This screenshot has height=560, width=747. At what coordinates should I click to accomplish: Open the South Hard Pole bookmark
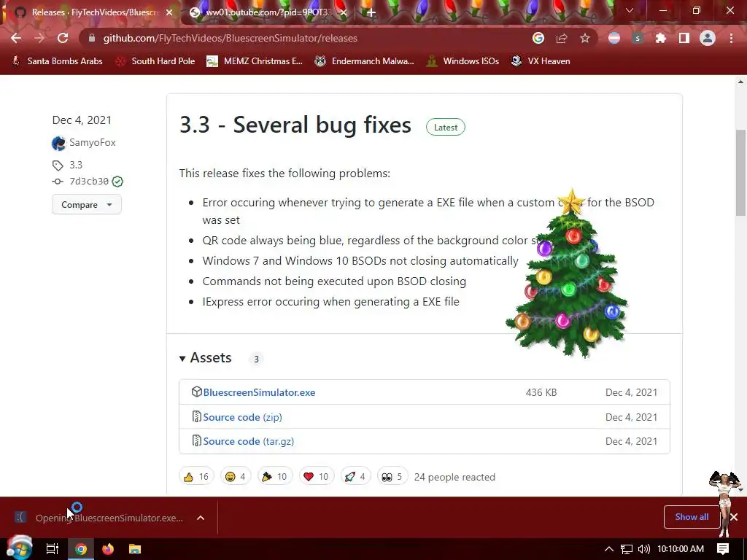pyautogui.click(x=155, y=61)
